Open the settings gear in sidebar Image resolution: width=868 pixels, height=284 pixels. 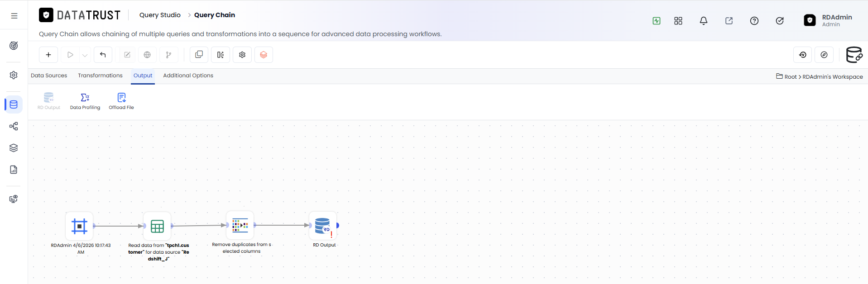(14, 75)
